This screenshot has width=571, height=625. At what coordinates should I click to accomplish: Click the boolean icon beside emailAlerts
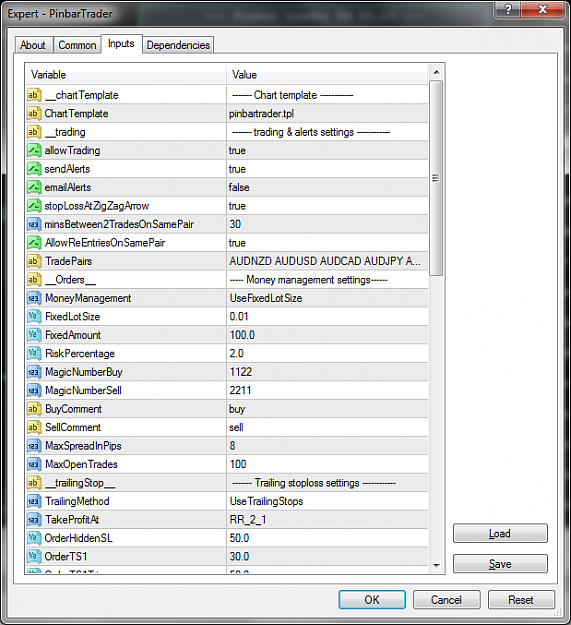coord(34,187)
